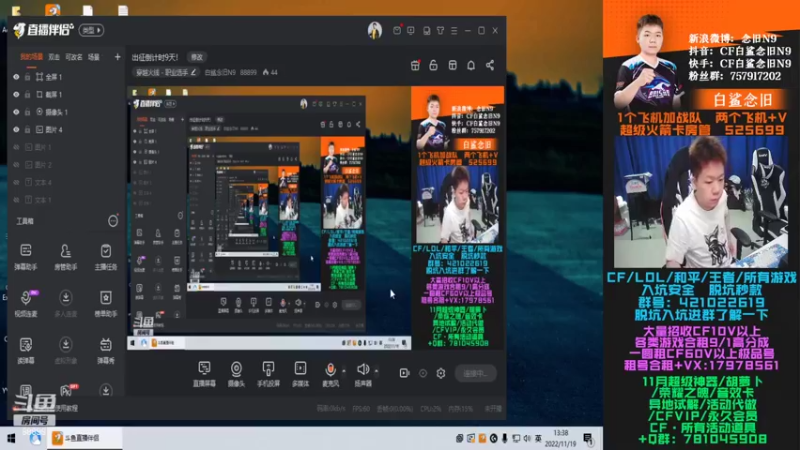Open mode switch pill beside 直播伴侣 logo
The image size is (800, 450).
(x=91, y=31)
